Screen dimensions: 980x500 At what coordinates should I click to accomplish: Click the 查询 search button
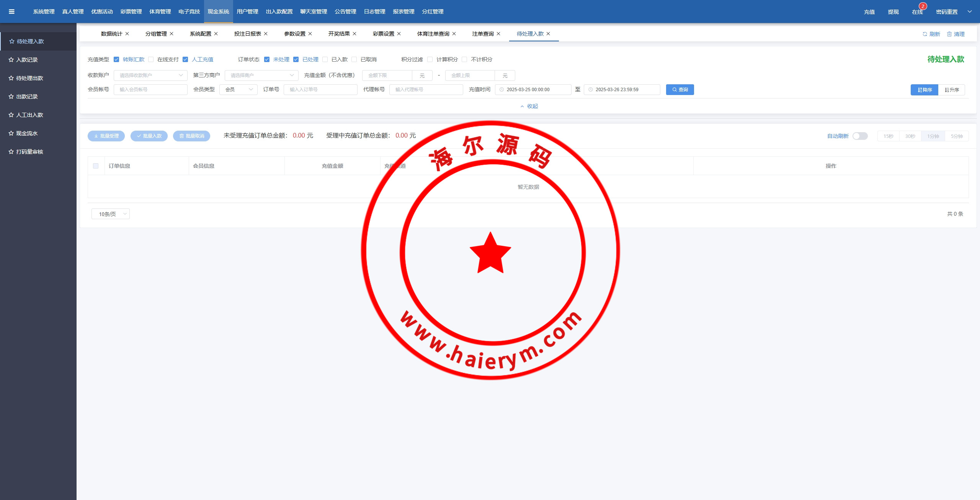click(680, 90)
